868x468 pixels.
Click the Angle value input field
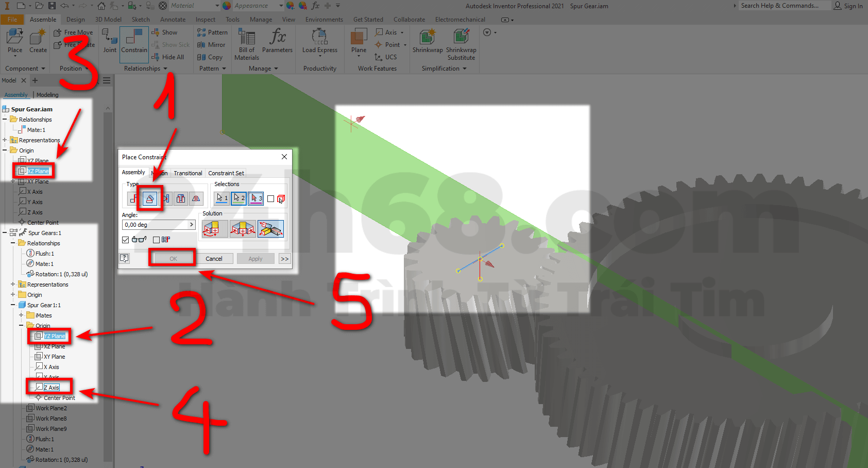[155, 225]
